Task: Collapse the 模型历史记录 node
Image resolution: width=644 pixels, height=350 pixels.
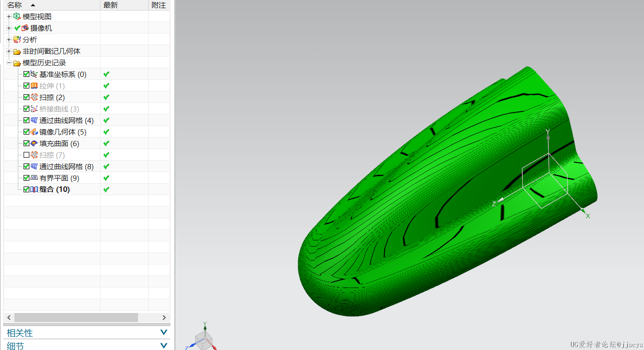Action: point(9,63)
